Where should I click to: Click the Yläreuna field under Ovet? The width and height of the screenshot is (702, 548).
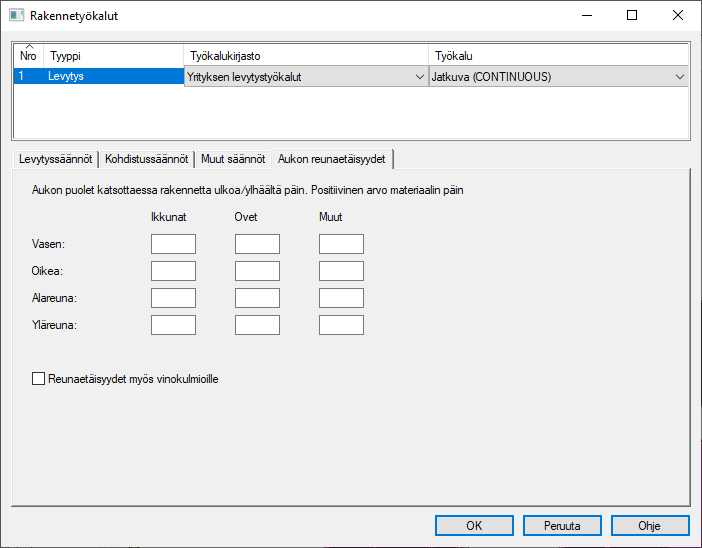(257, 325)
